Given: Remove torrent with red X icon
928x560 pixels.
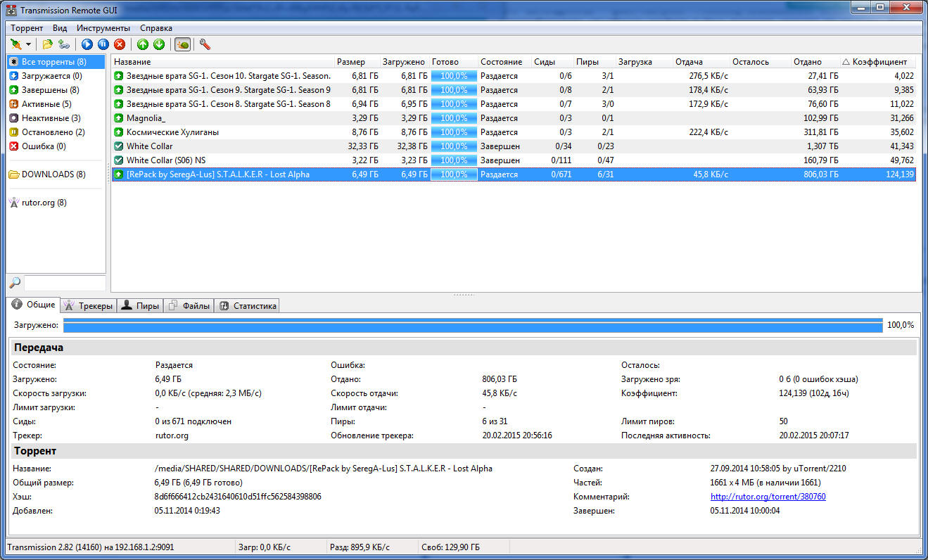Looking at the screenshot, I should 120,44.
